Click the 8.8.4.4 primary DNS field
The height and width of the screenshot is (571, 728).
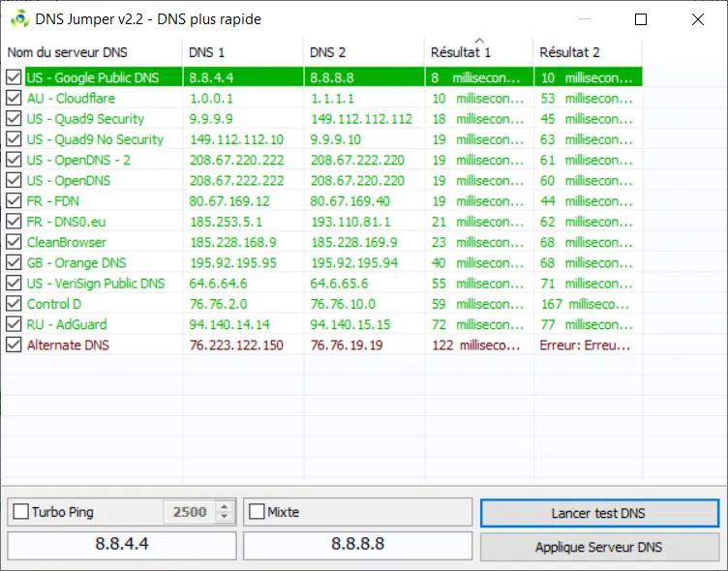pos(122,544)
